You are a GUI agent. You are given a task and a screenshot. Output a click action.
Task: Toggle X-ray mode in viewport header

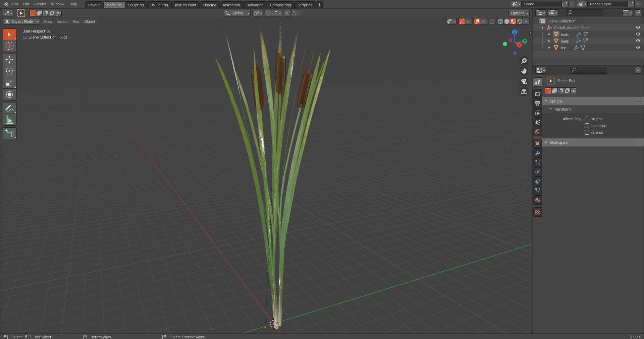[x=492, y=21]
